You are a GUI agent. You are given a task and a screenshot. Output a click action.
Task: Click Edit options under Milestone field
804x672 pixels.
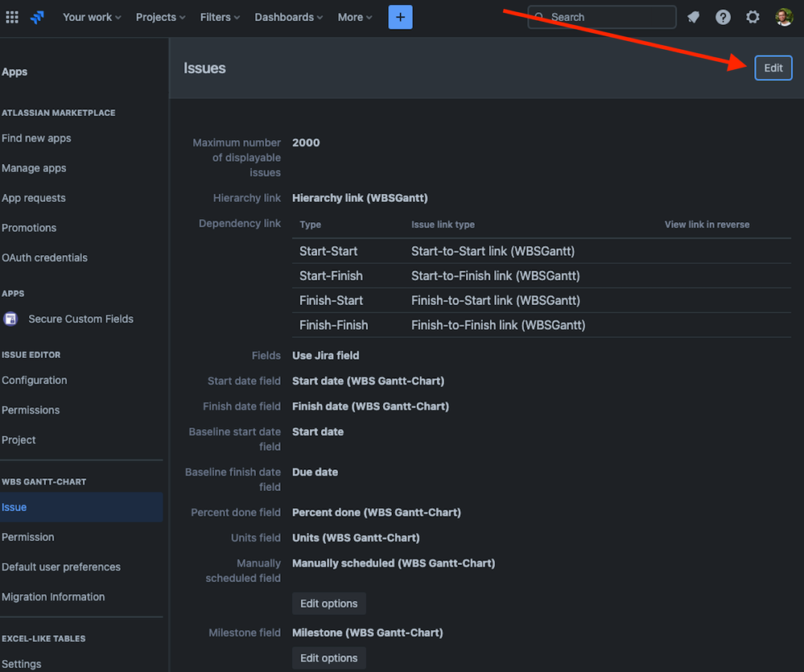pos(328,658)
